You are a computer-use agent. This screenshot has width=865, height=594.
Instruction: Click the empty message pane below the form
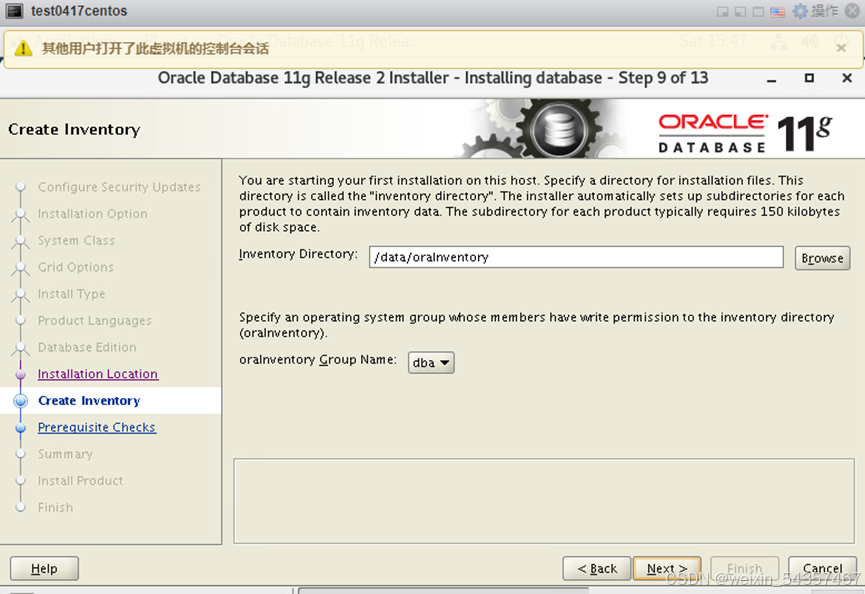pyautogui.click(x=540, y=500)
